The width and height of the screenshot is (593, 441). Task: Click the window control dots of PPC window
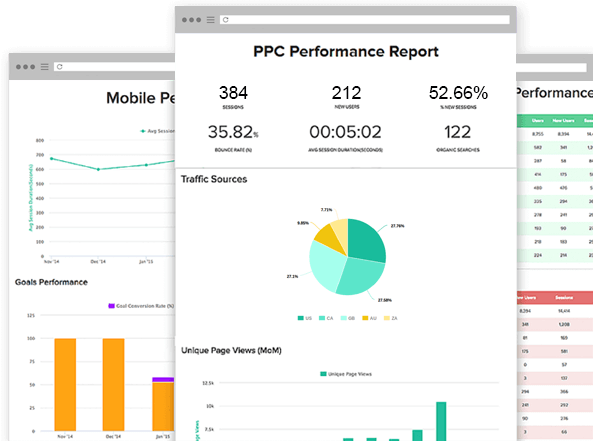tap(191, 20)
